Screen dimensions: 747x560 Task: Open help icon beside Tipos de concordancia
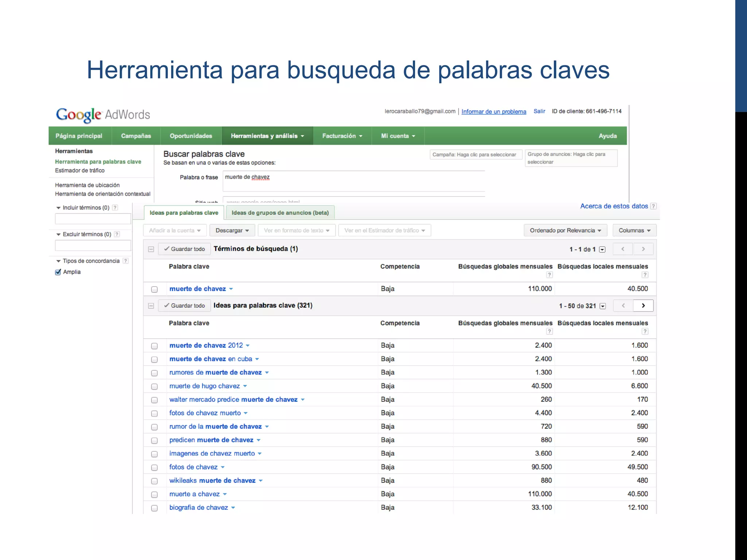click(x=125, y=261)
